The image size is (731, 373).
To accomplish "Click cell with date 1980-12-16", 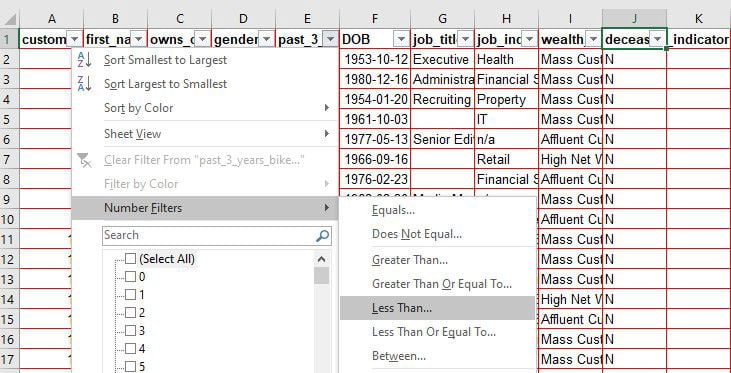I will (375, 79).
